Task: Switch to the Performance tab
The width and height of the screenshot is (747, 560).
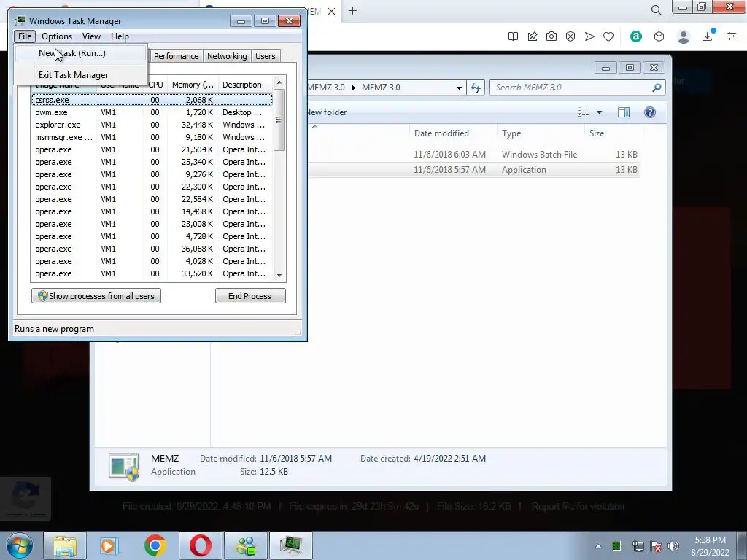Action: [176, 56]
